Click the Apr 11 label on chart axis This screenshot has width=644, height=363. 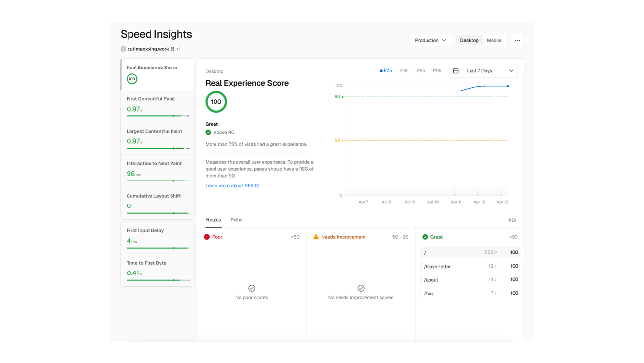coord(456,202)
